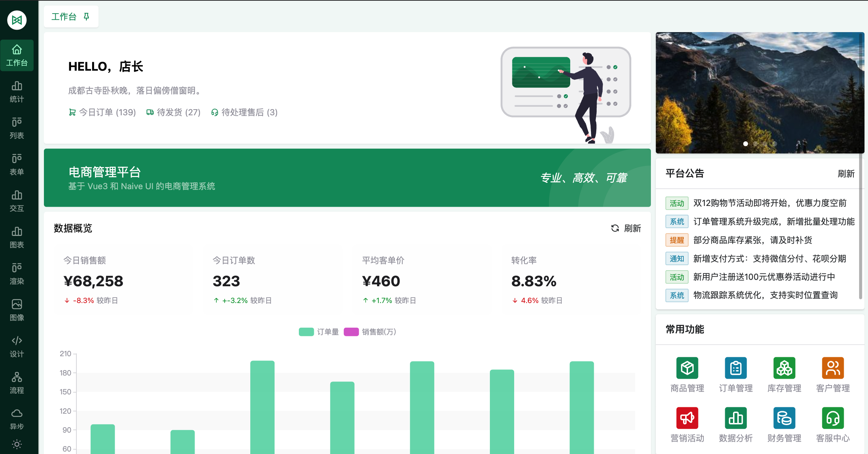Open the 营销活动 marketing megaphone icon
This screenshot has width=868, height=454.
coord(687,418)
